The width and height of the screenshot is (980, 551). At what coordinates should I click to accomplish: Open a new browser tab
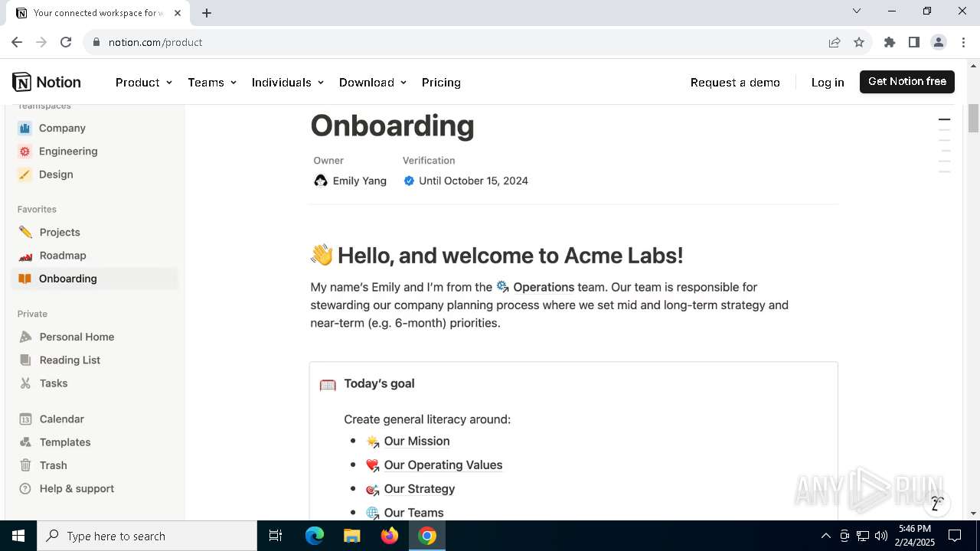207,13
